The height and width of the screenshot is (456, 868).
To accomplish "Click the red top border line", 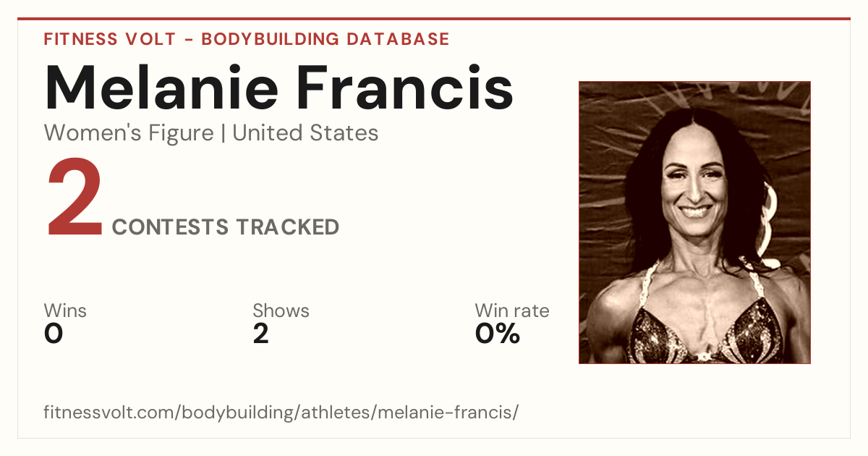I will (434, 19).
